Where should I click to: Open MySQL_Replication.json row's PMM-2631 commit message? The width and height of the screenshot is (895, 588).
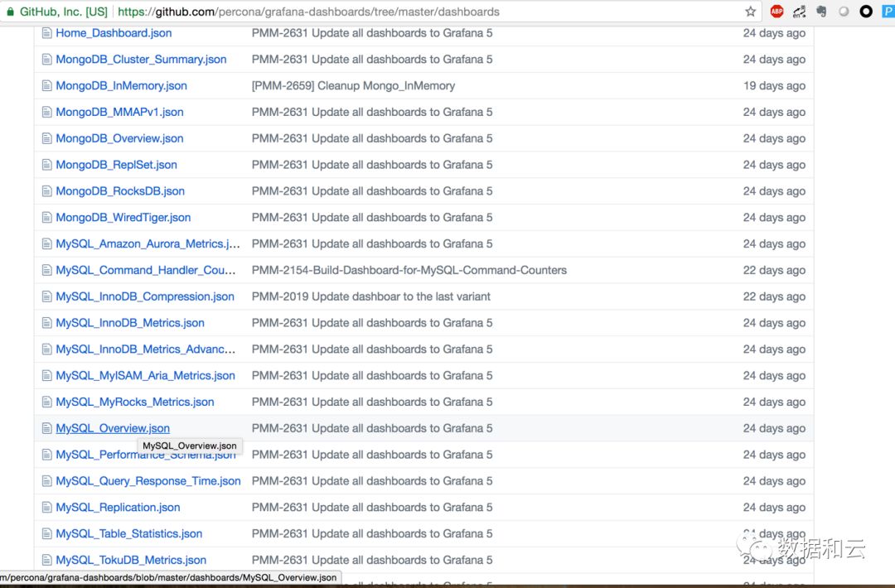tap(372, 507)
